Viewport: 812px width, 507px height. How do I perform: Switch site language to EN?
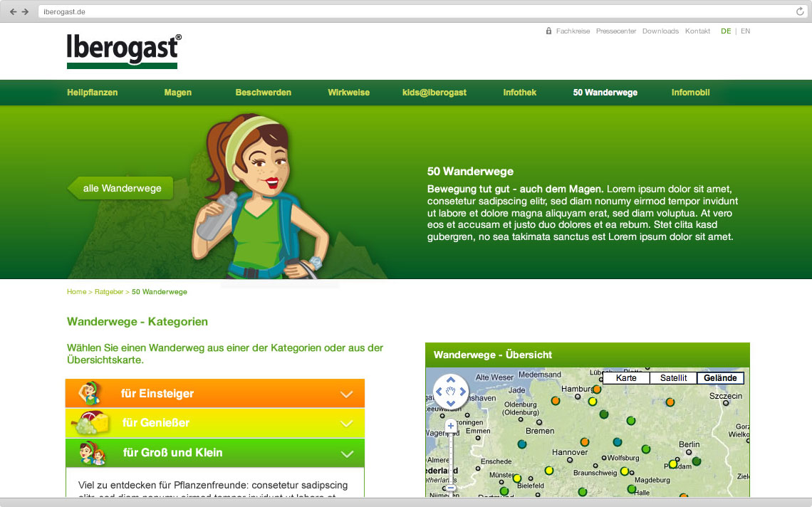tap(745, 31)
